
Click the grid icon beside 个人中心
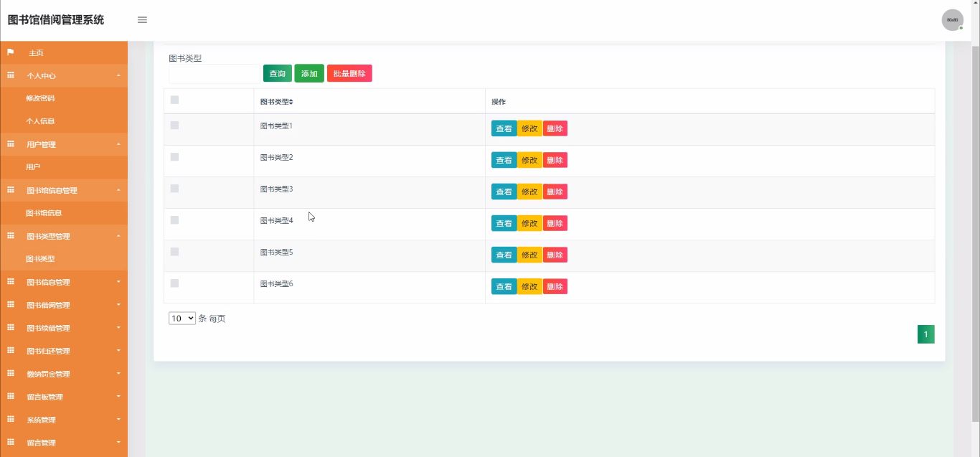pos(11,75)
